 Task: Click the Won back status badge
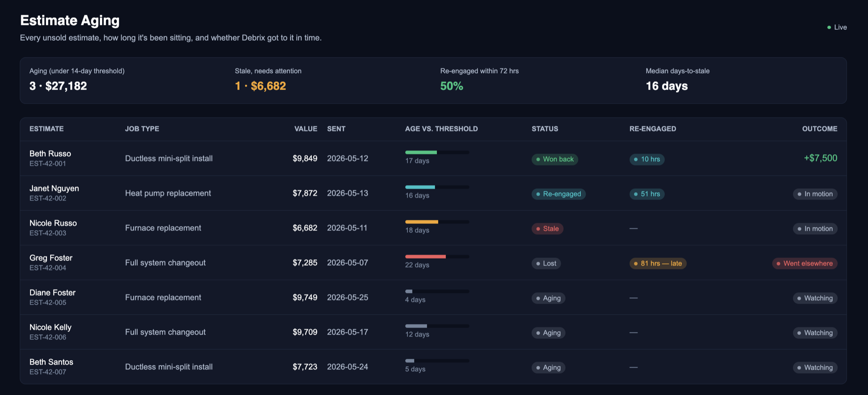click(x=555, y=159)
